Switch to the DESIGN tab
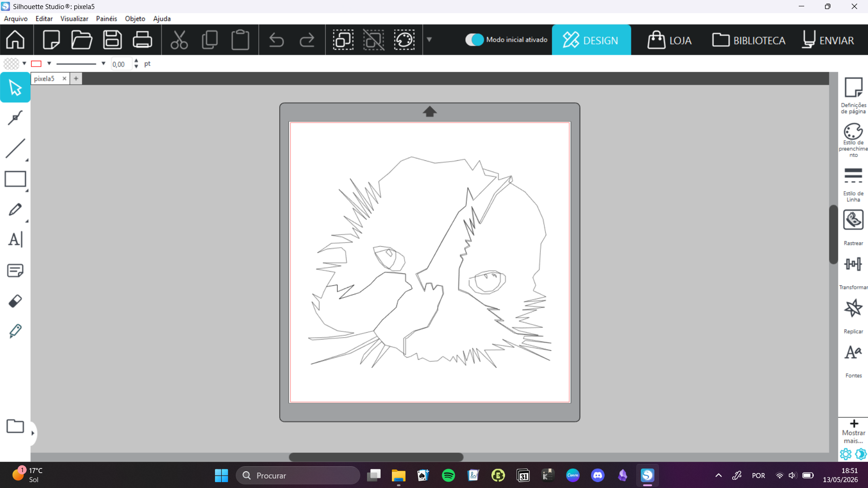 point(591,40)
